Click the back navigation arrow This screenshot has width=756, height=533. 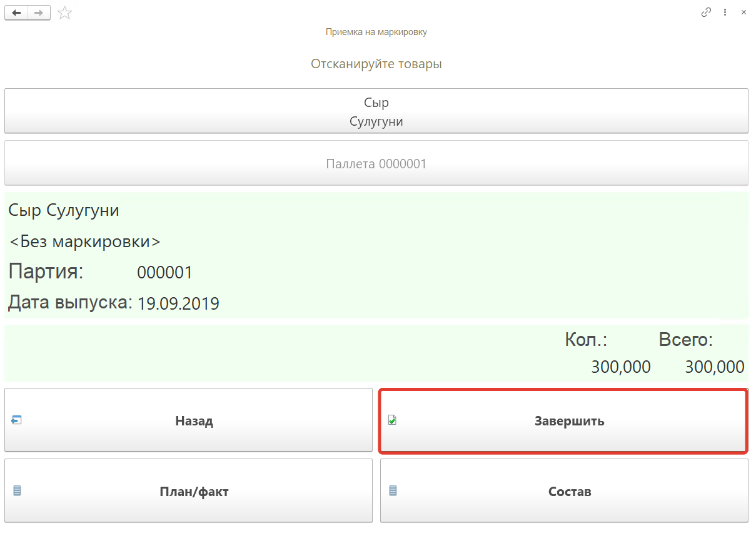click(x=16, y=13)
